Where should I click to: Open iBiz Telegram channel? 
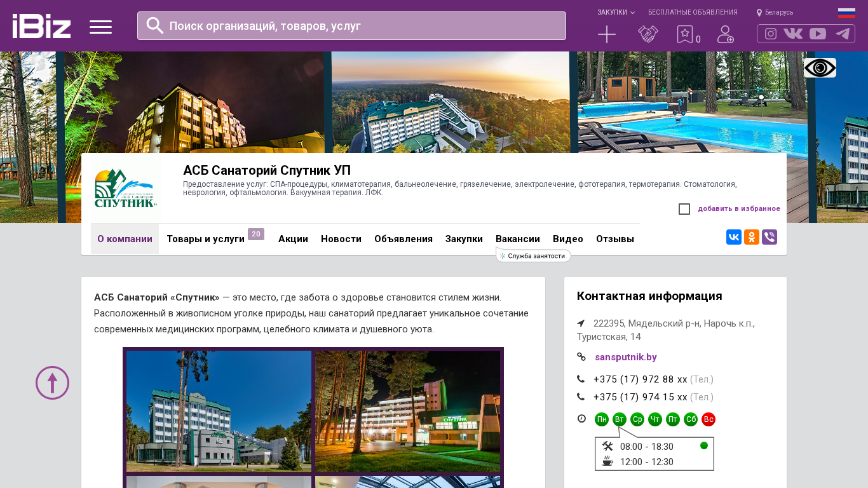click(843, 34)
